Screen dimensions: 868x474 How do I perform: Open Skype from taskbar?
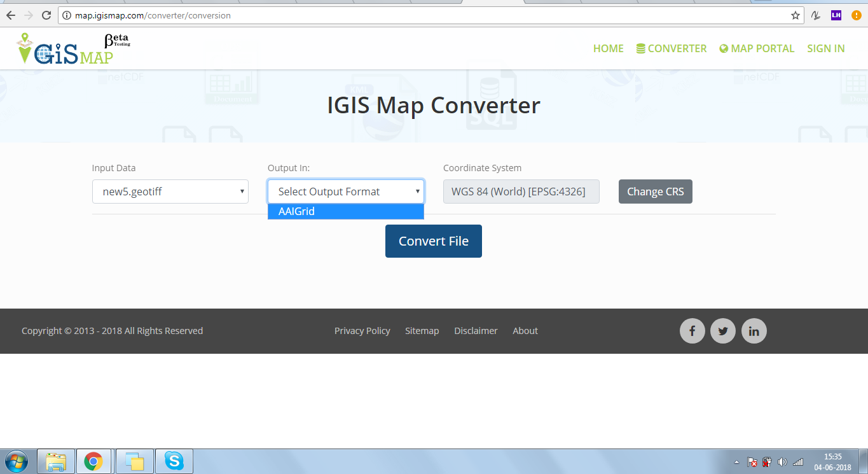(x=174, y=461)
